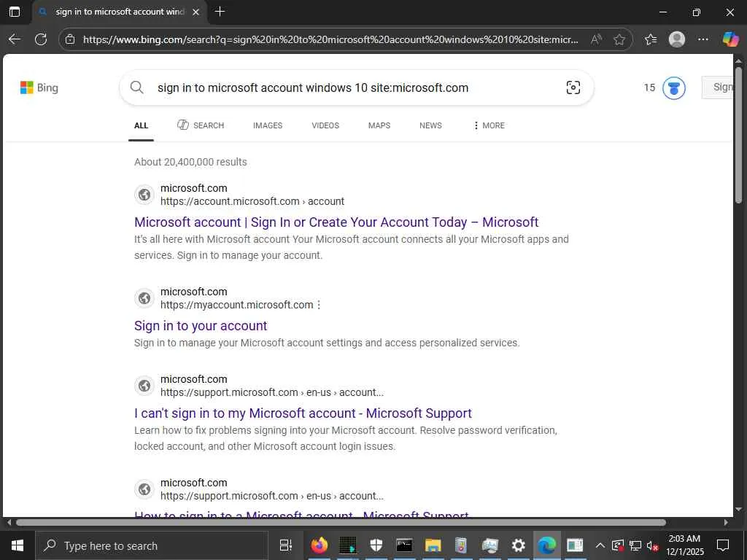
Task: Switch to the NEWS tab
Action: 430,125
